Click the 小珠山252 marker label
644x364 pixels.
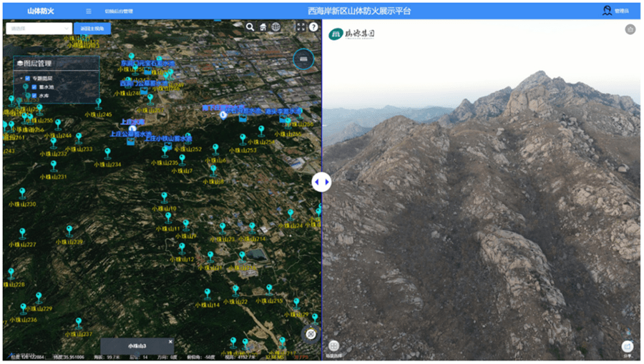[188, 149]
